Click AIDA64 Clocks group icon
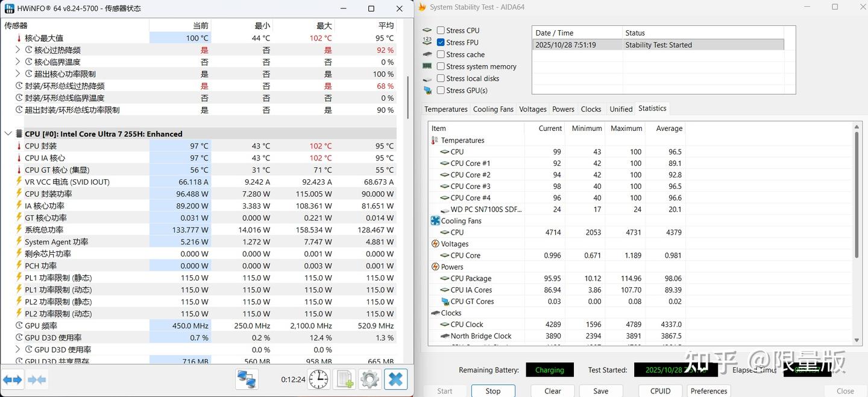Screen dimensions: 868x397 click(x=435, y=313)
